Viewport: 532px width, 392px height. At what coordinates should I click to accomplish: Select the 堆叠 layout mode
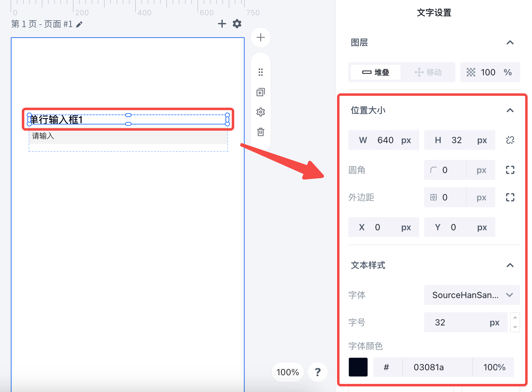tap(376, 72)
